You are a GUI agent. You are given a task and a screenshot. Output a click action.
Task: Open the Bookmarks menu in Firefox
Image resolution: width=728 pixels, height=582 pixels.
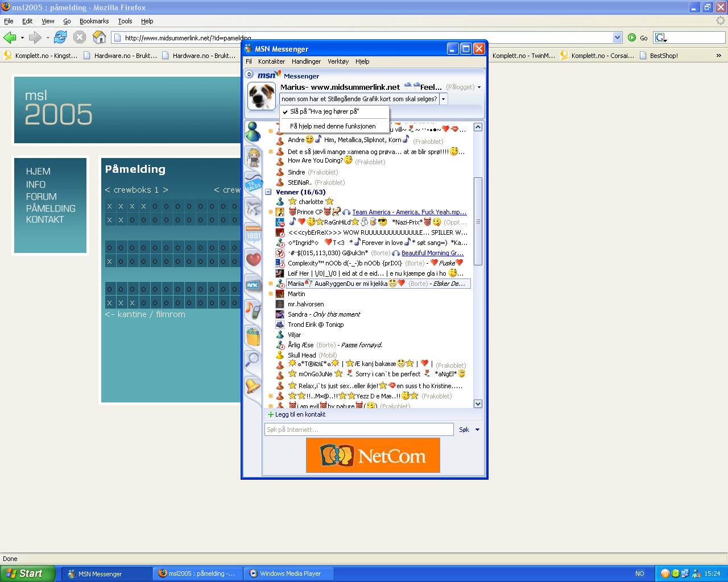(x=94, y=21)
